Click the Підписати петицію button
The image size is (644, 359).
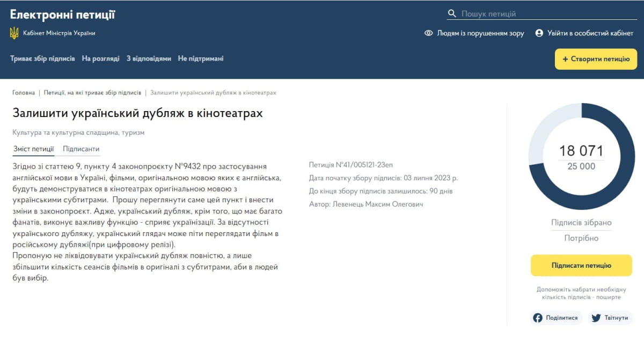pos(581,266)
